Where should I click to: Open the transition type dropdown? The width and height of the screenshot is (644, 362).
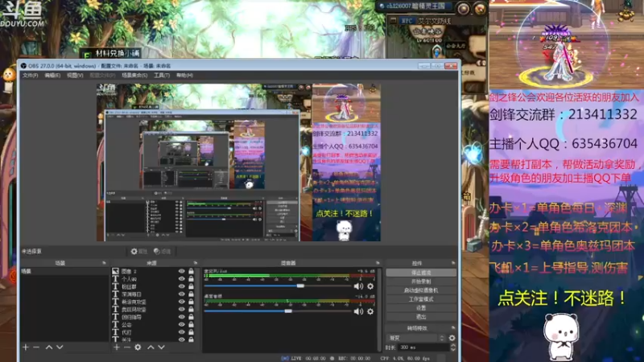[416, 338]
